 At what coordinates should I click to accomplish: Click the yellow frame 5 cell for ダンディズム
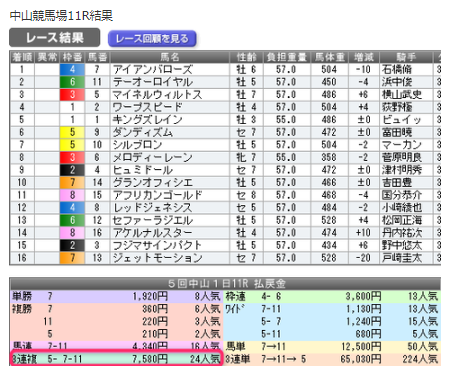(72, 132)
